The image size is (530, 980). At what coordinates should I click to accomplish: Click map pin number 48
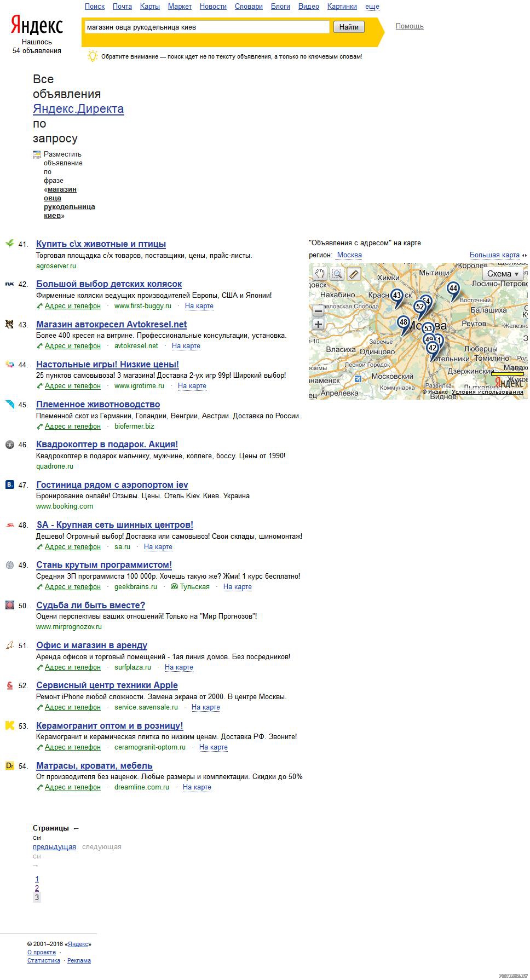404,322
